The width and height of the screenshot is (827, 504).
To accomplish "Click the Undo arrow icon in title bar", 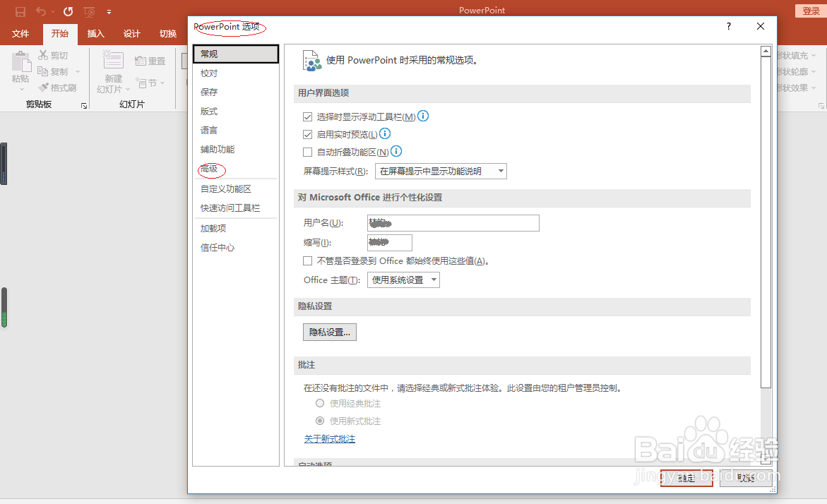I will click(41, 11).
